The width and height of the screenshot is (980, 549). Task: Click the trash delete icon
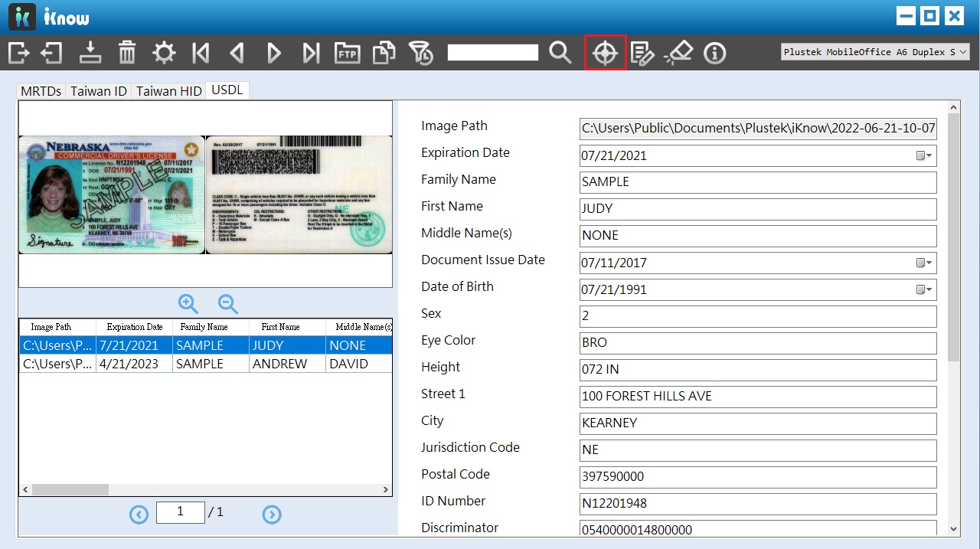click(x=127, y=53)
